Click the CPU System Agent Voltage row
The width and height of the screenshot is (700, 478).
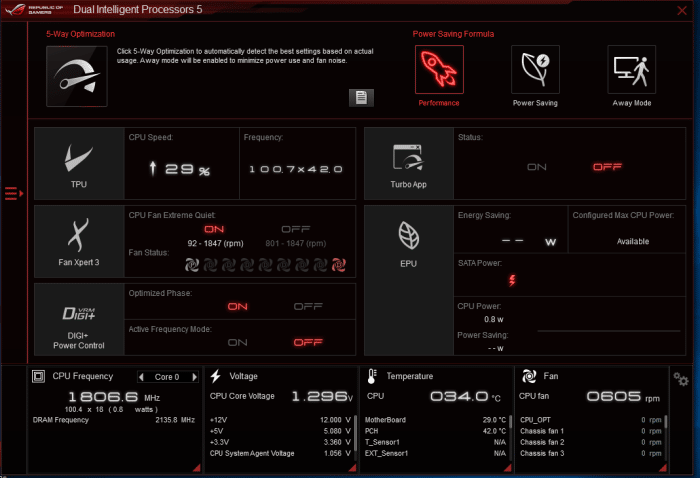click(x=280, y=453)
